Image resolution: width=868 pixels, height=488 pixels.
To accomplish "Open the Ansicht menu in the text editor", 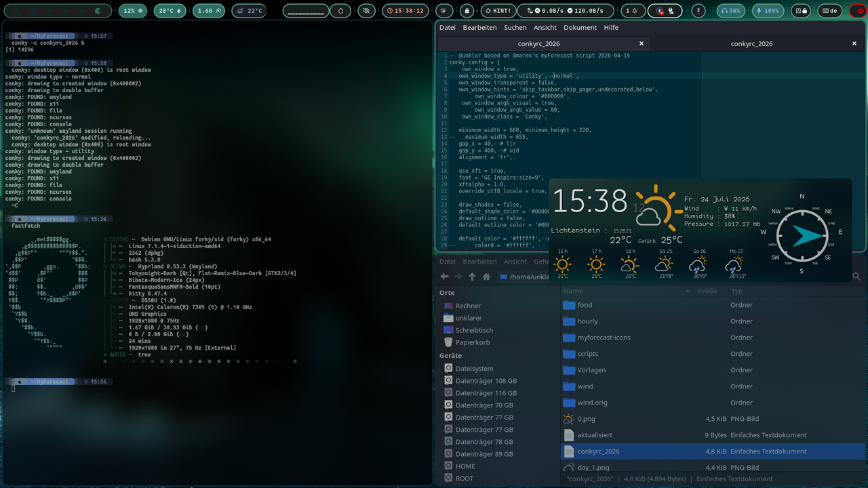I will [545, 28].
